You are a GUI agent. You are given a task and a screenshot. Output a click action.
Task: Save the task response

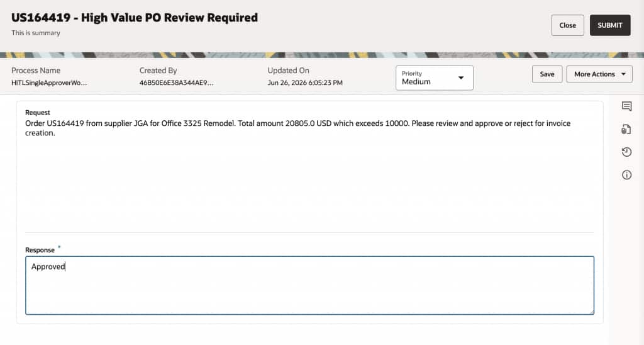pos(547,74)
